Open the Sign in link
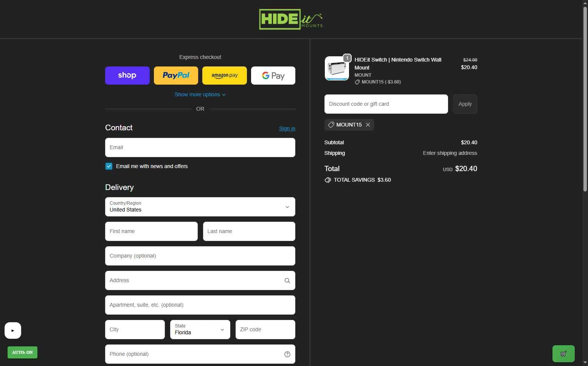 [287, 128]
